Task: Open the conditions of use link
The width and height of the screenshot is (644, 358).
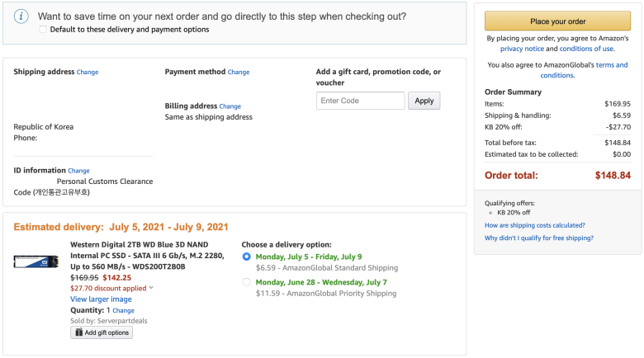Action: point(586,49)
